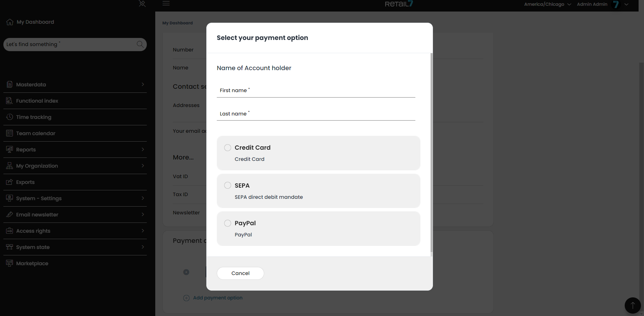
Task: Open the America/Chicago timezone dropdown
Action: click(547, 4)
